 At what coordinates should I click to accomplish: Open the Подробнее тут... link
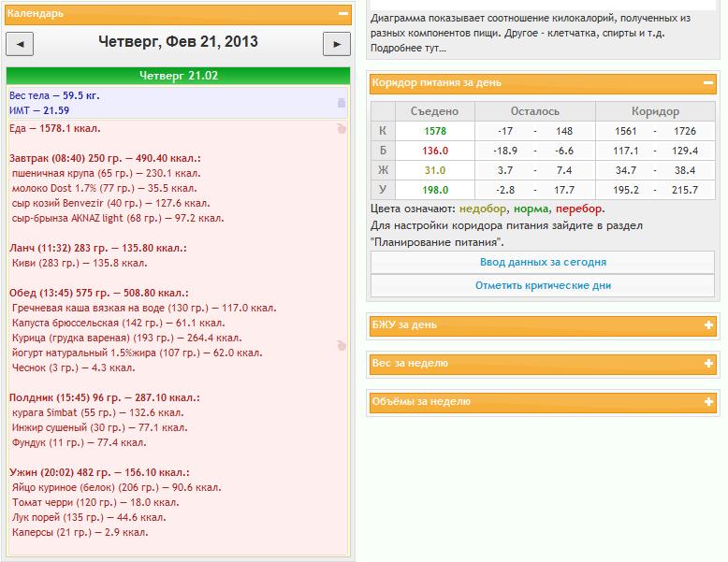click(408, 49)
